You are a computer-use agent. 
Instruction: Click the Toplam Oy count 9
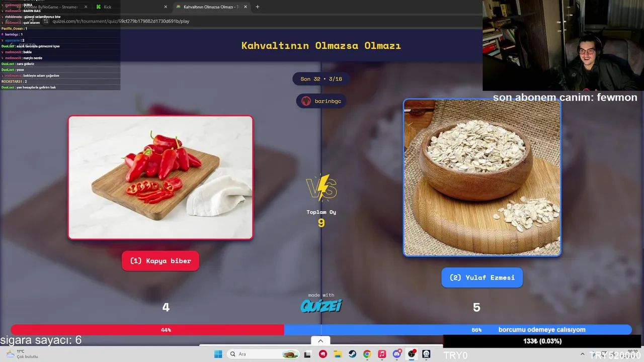click(x=321, y=223)
